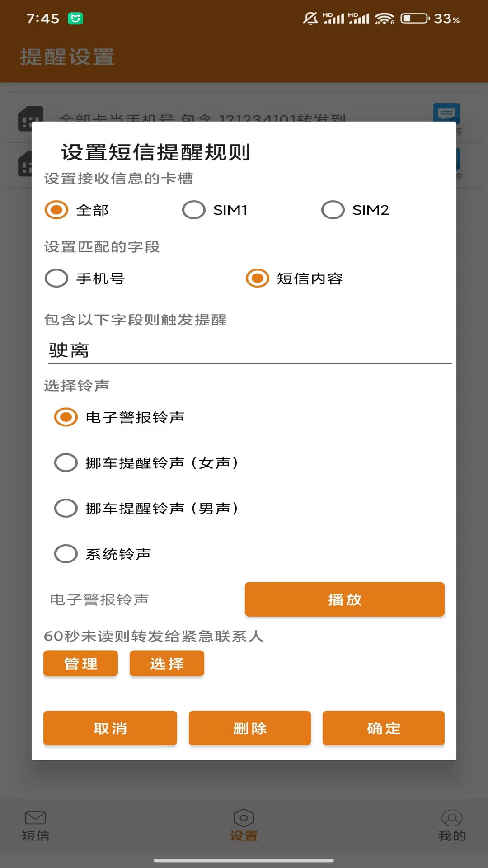Choose SIM2 as the receiving slot

point(333,210)
